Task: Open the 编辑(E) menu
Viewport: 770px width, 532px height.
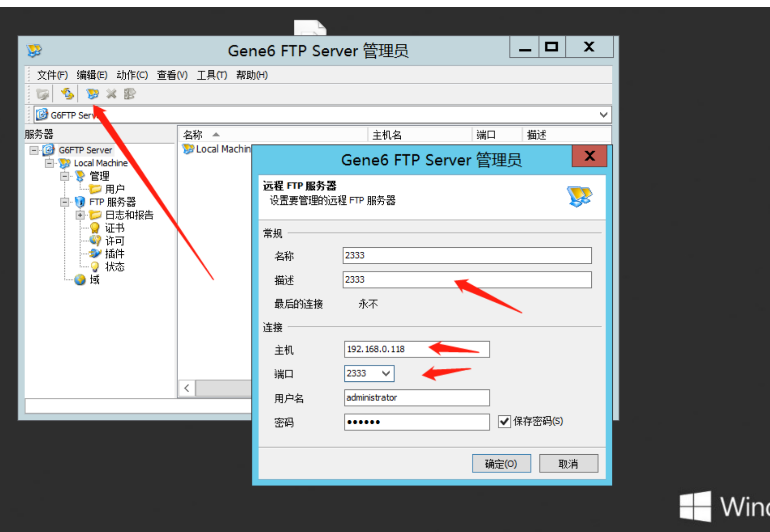Action: click(x=92, y=75)
